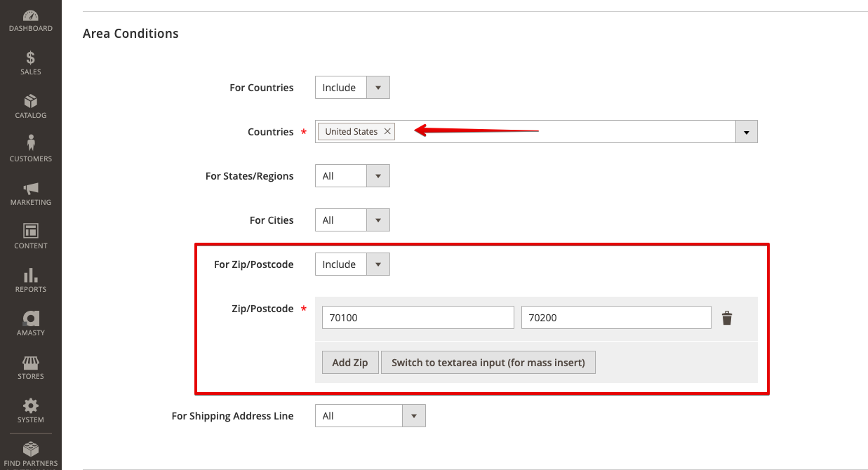Click the For Shipping Address Line label

pyautogui.click(x=233, y=416)
